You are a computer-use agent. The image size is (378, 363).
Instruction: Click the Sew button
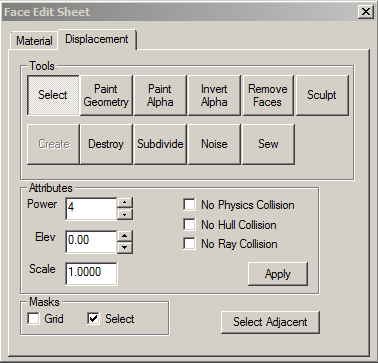pos(268,144)
